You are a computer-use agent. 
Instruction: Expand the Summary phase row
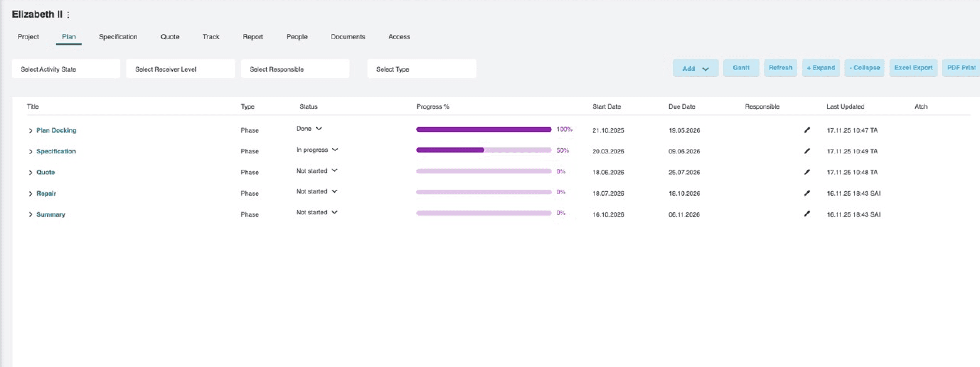pyautogui.click(x=30, y=214)
